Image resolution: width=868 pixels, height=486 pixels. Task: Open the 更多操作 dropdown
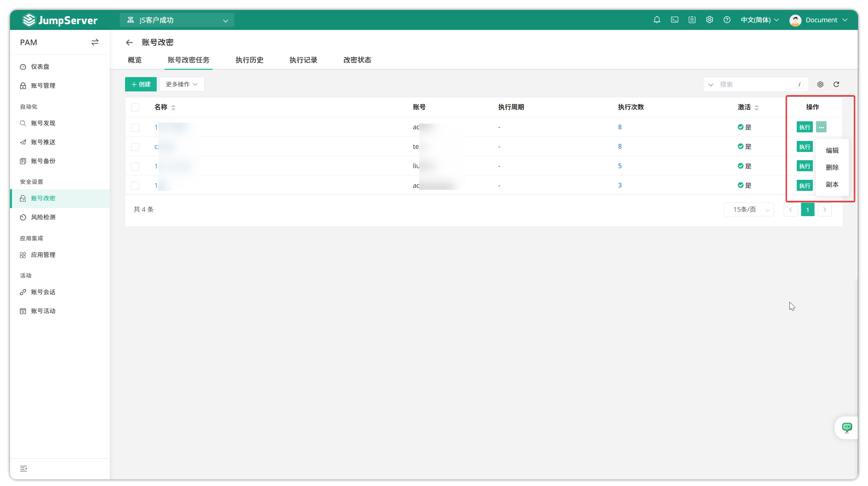point(182,84)
